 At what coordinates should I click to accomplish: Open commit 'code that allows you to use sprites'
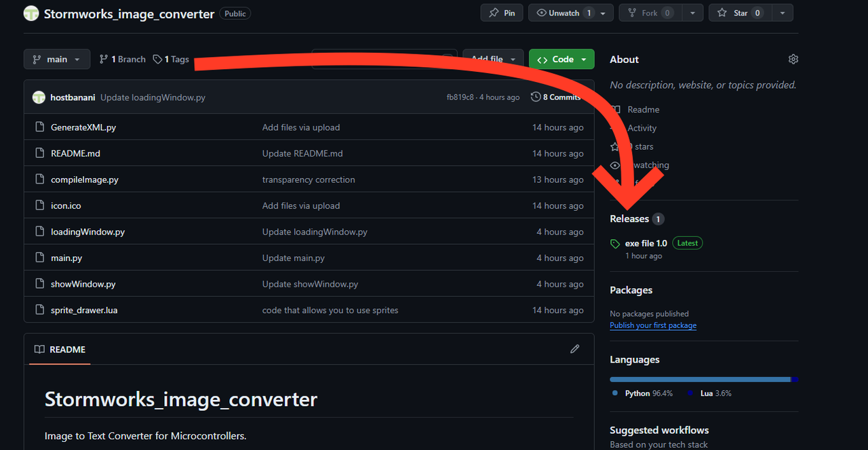(x=330, y=310)
